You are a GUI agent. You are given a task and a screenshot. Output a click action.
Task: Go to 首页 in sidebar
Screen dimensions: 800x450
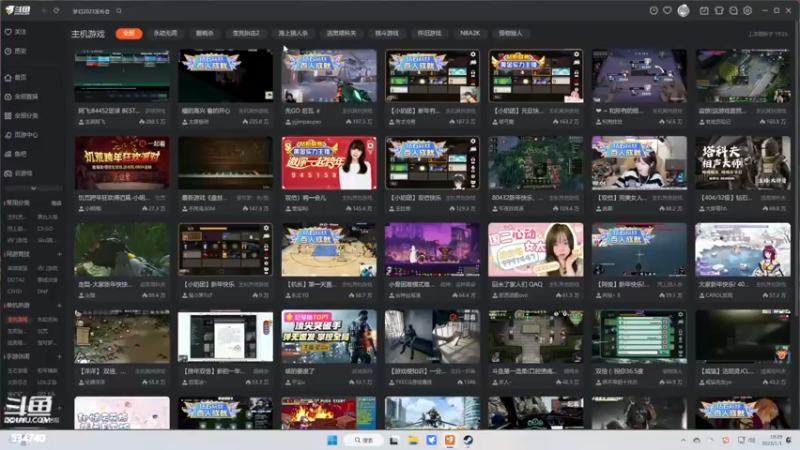point(16,78)
